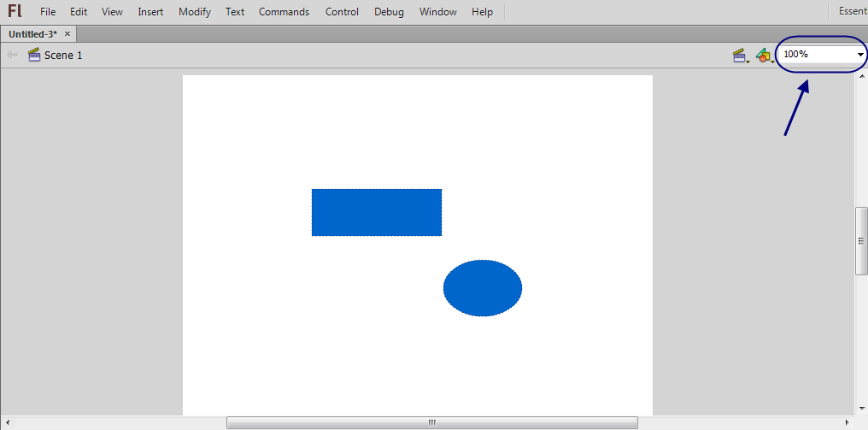Click the vertical scrollbar thumb
This screenshot has height=430, width=868.
tap(861, 240)
